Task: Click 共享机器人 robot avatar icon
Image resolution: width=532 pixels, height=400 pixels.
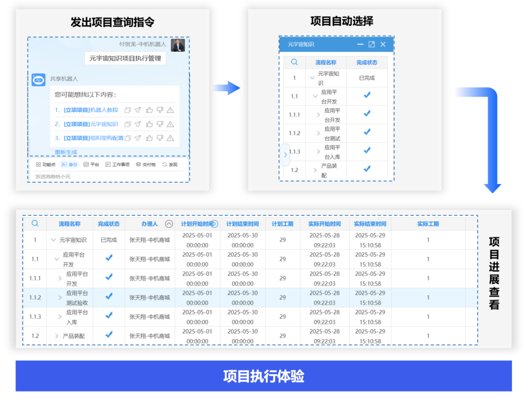Action: pyautogui.click(x=38, y=80)
